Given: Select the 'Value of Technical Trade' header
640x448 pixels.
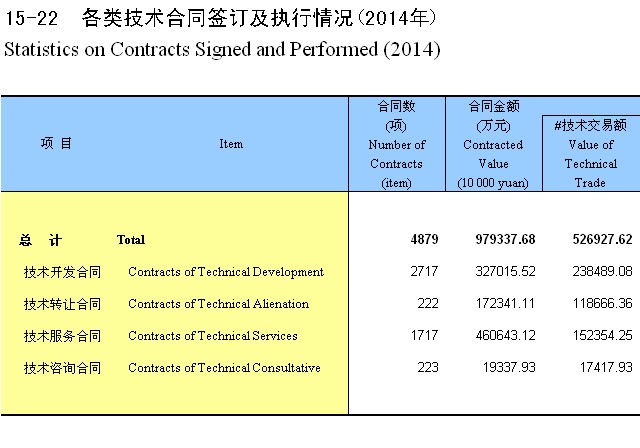Looking at the screenshot, I should click(590, 153).
